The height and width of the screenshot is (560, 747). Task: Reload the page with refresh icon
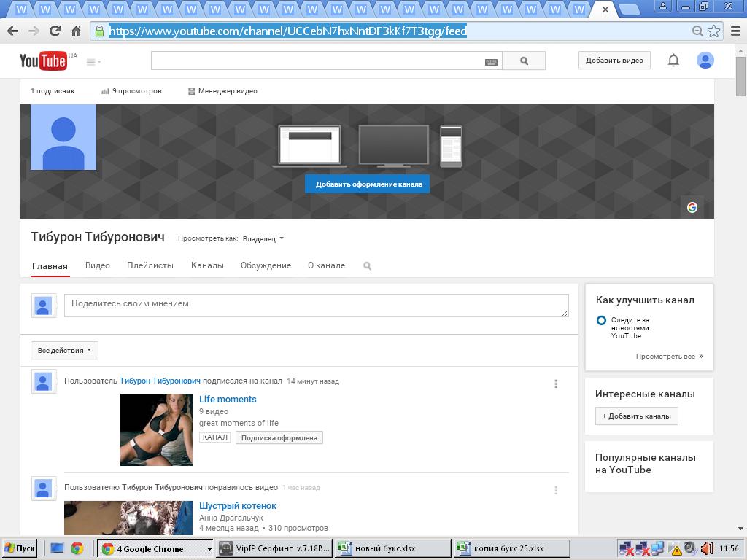[55, 31]
